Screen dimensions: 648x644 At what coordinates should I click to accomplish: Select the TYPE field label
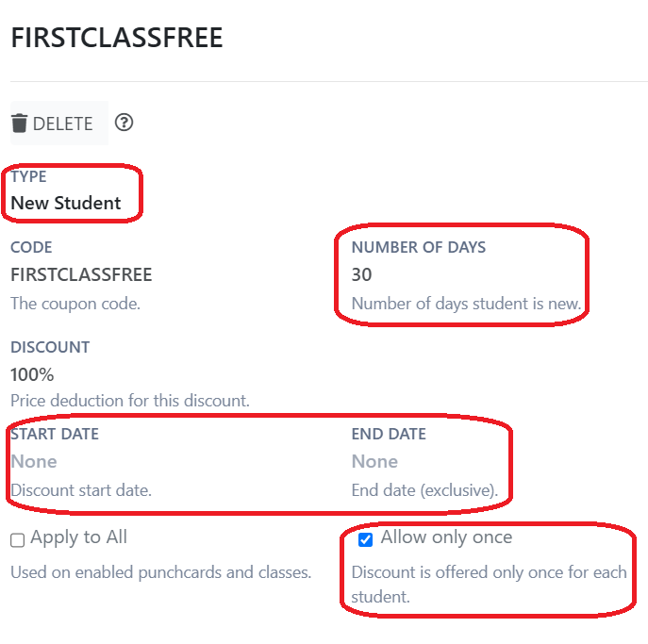[x=28, y=176]
